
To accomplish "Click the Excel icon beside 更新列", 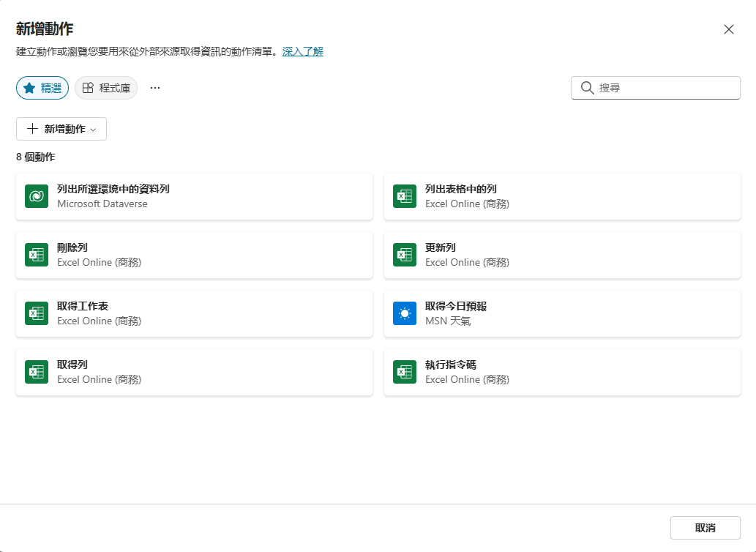I will pos(405,255).
